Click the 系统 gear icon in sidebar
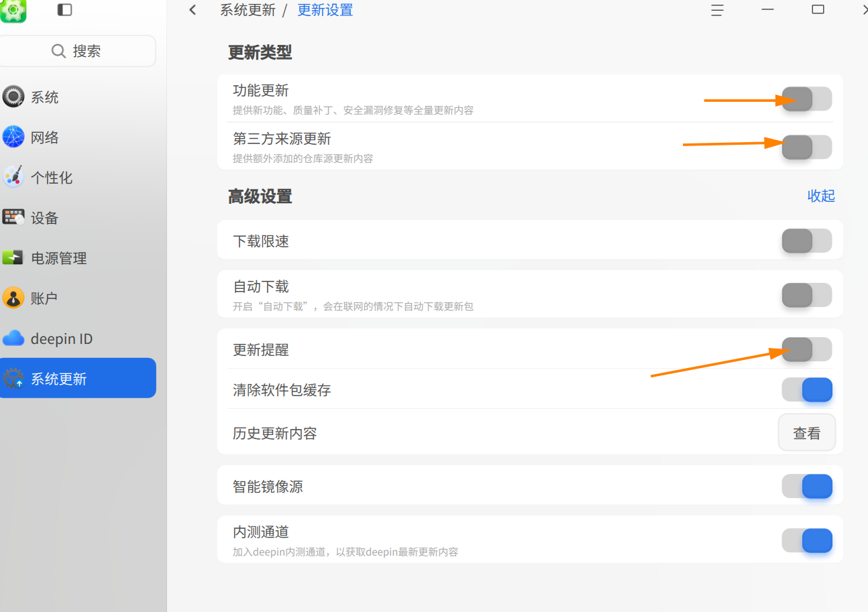This screenshot has height=612, width=868. (x=13, y=97)
